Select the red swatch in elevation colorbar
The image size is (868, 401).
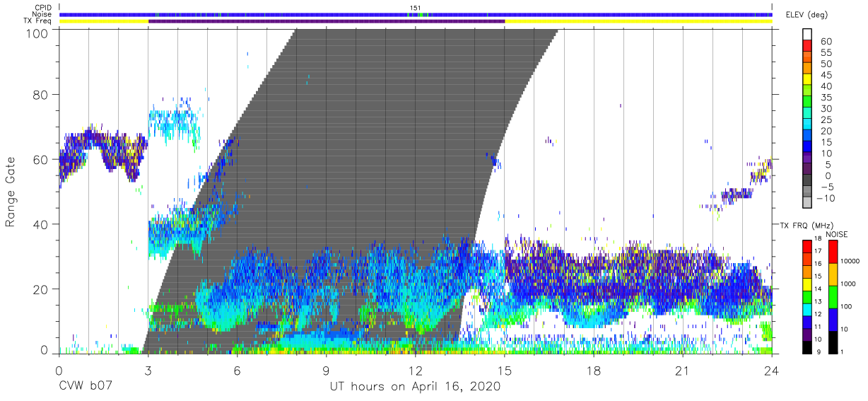point(807,46)
